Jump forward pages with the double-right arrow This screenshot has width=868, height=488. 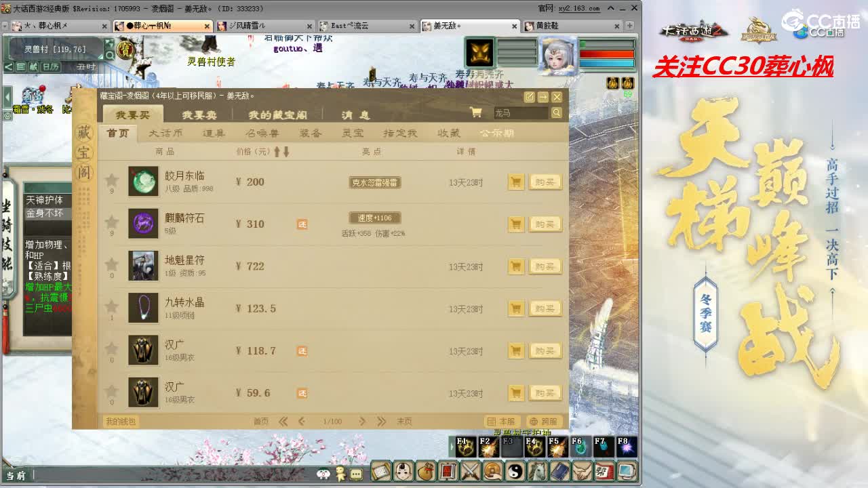point(381,422)
